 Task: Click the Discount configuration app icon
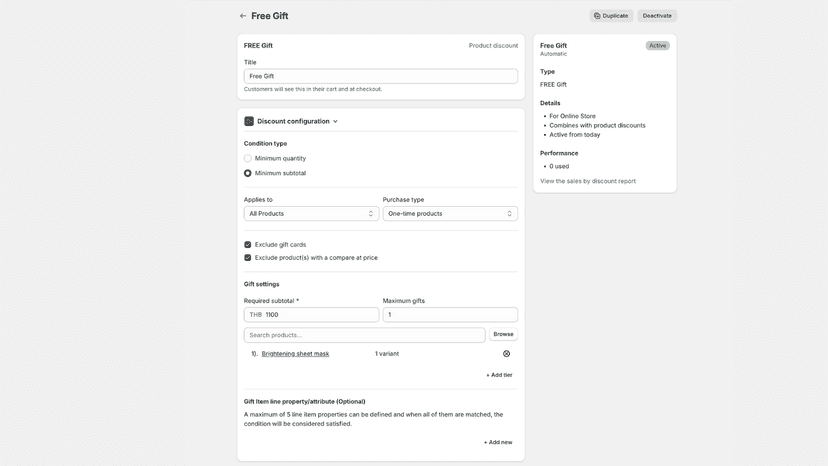click(x=249, y=121)
